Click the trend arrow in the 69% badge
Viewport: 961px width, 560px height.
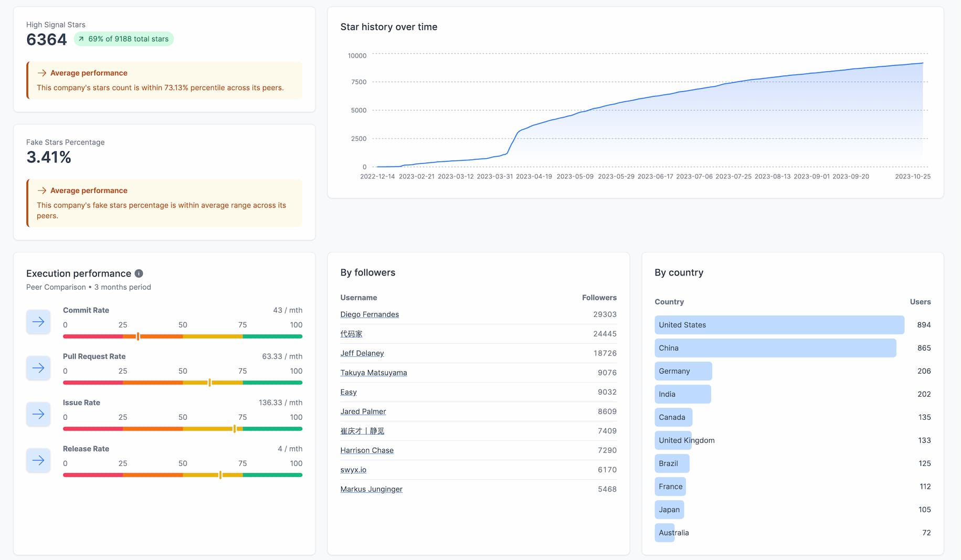(x=82, y=39)
